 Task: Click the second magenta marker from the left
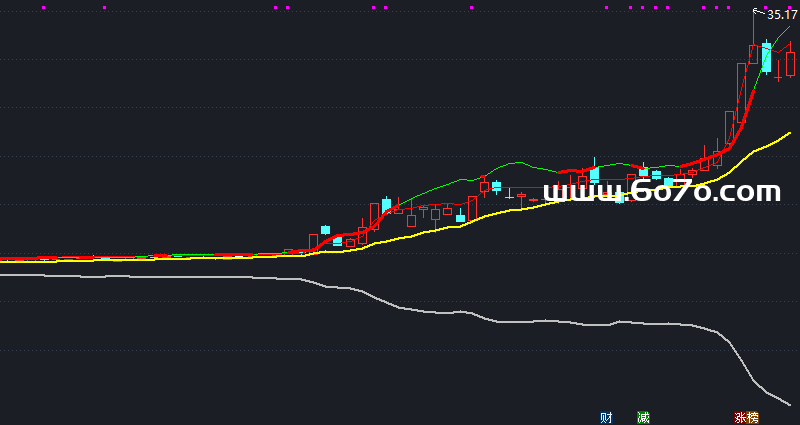[x=105, y=7]
